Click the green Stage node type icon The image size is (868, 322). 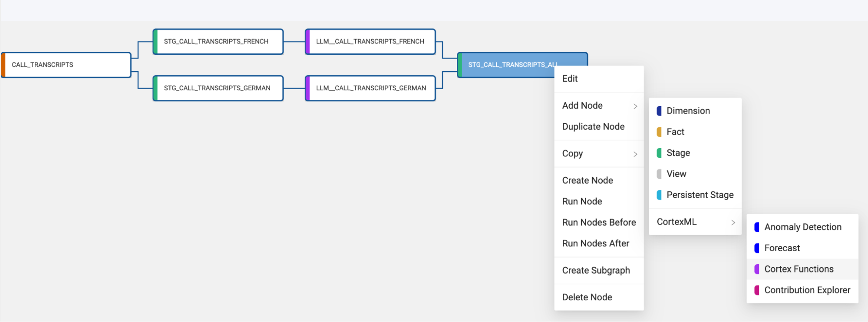coord(659,153)
